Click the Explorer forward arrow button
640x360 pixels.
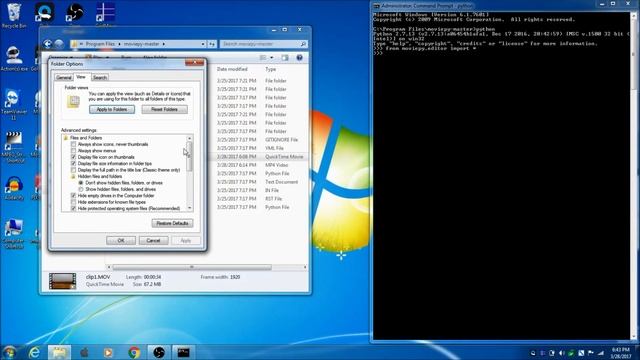pos(59,44)
